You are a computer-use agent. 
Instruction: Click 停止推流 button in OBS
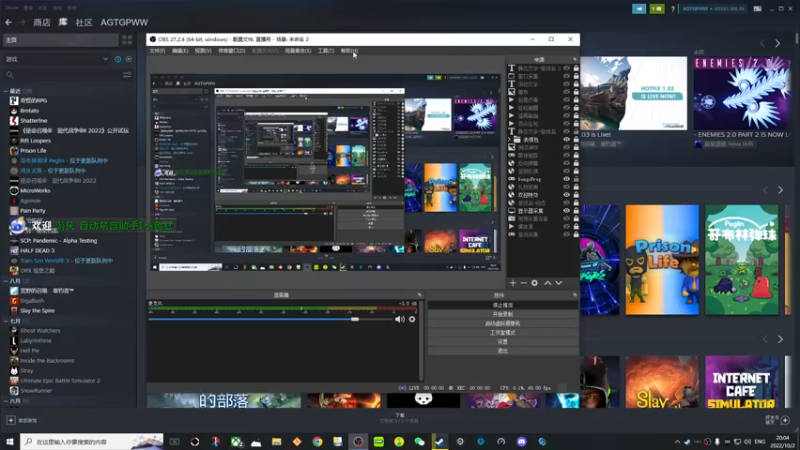click(503, 305)
